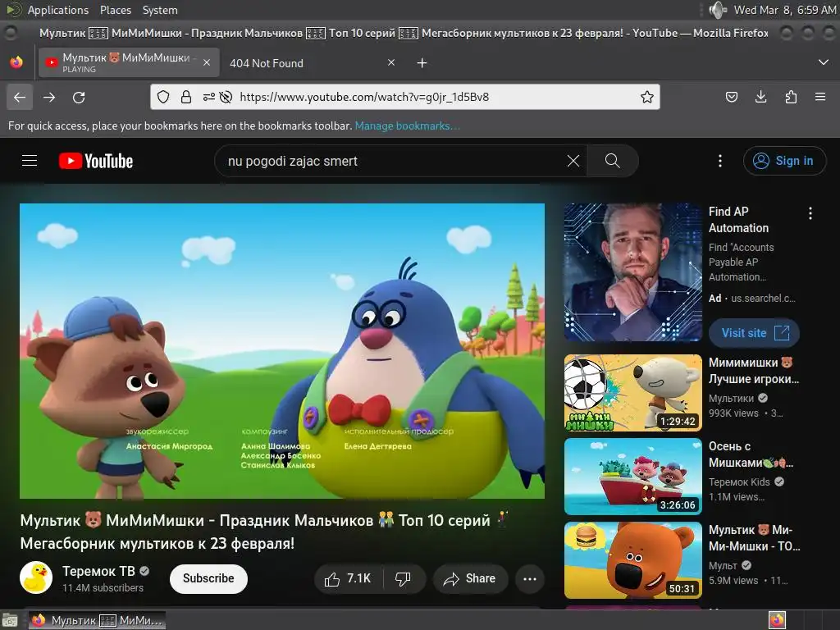Bookmark this page with the star icon
This screenshot has height=630, width=840.
647,97
